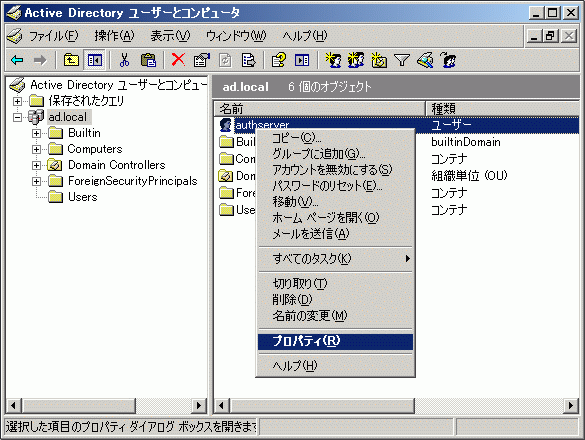
Task: Click the Find objects toolbar icon
Action: click(425, 60)
